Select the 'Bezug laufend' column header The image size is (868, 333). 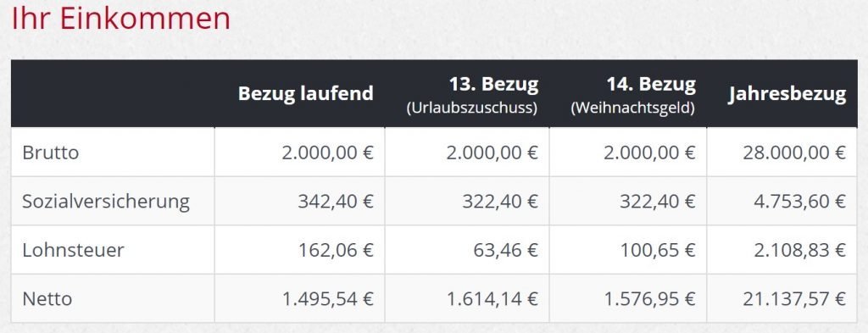(x=305, y=93)
